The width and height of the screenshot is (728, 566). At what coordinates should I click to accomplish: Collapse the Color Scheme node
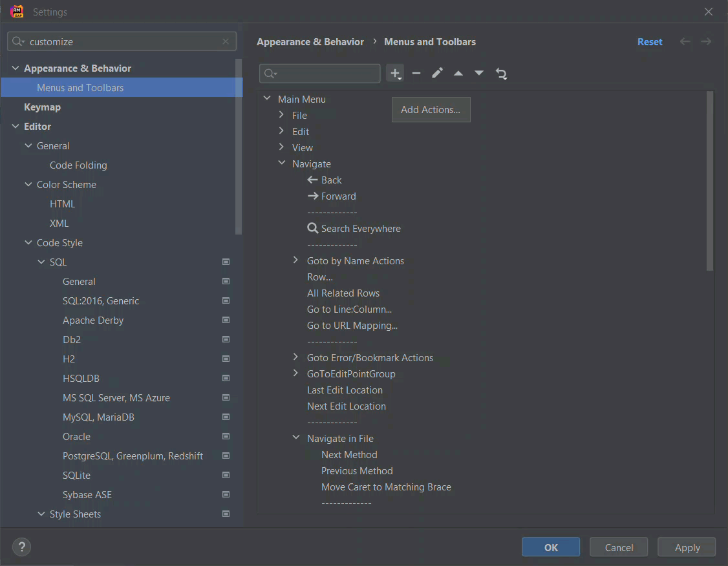pyautogui.click(x=28, y=185)
